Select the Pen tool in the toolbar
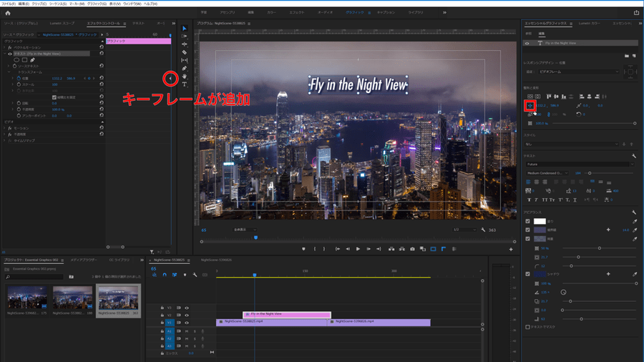The image size is (644, 362). tap(184, 69)
